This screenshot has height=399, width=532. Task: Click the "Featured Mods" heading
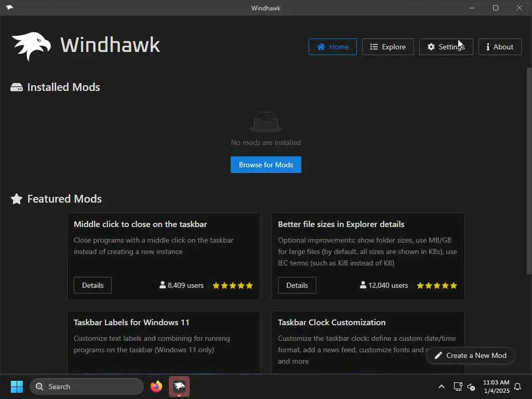(x=64, y=199)
